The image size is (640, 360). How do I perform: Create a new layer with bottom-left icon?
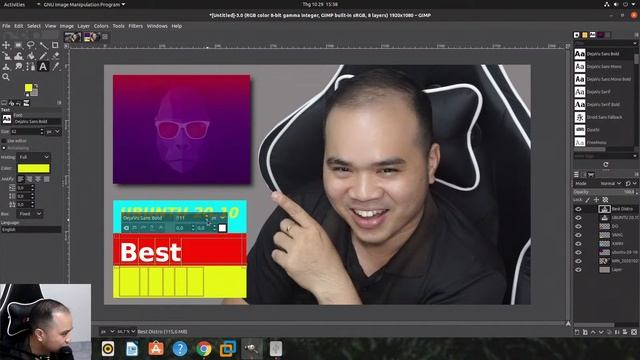coord(577,332)
